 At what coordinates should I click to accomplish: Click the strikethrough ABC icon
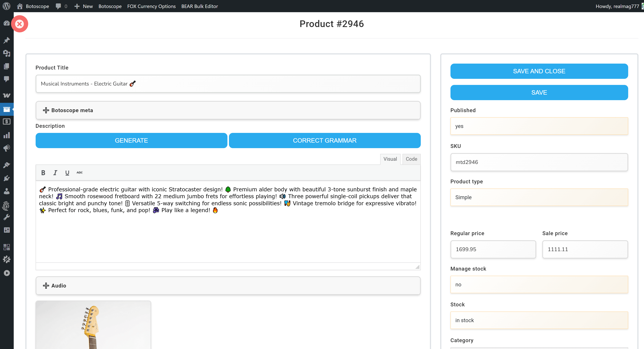click(x=79, y=173)
